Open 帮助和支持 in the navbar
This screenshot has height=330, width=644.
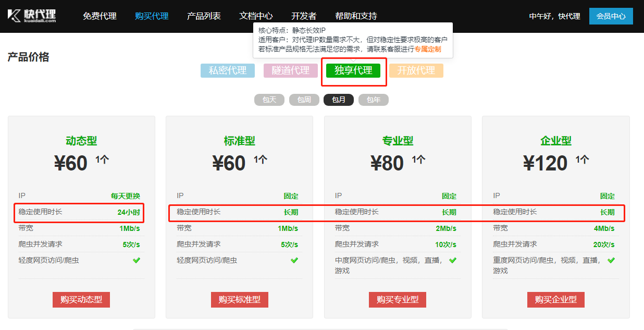click(x=356, y=16)
